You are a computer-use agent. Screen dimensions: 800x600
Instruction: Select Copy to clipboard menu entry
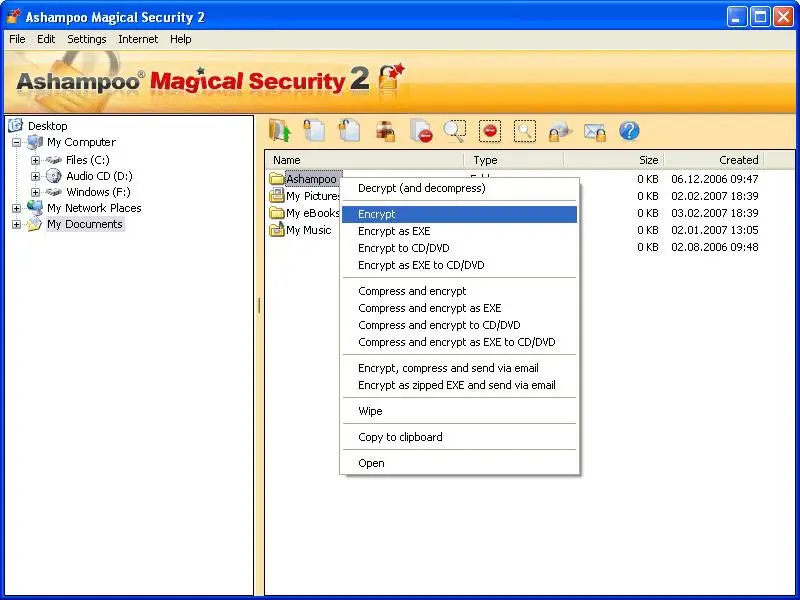(460, 437)
